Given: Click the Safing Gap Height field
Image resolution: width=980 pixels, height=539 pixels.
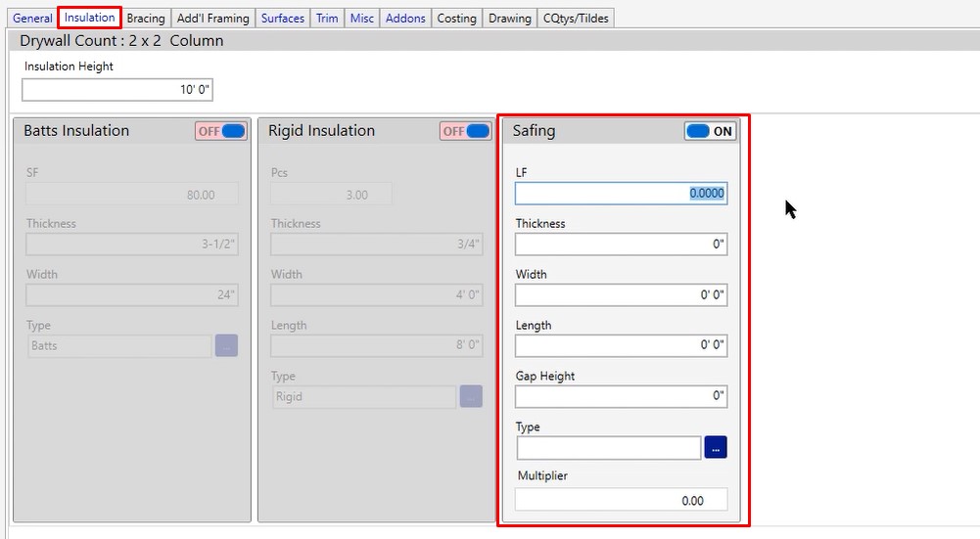Looking at the screenshot, I should [x=621, y=397].
